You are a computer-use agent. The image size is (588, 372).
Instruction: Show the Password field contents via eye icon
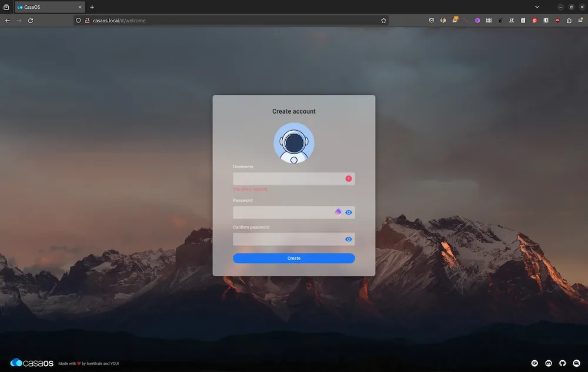(x=348, y=212)
